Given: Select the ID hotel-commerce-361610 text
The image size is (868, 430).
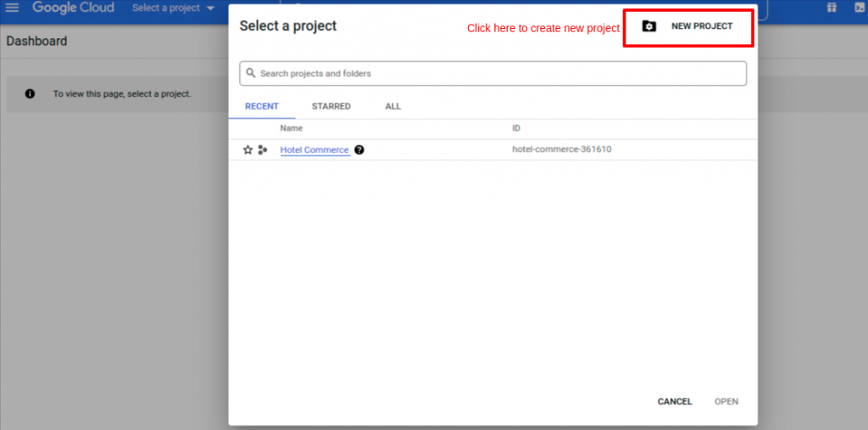Looking at the screenshot, I should click(562, 149).
